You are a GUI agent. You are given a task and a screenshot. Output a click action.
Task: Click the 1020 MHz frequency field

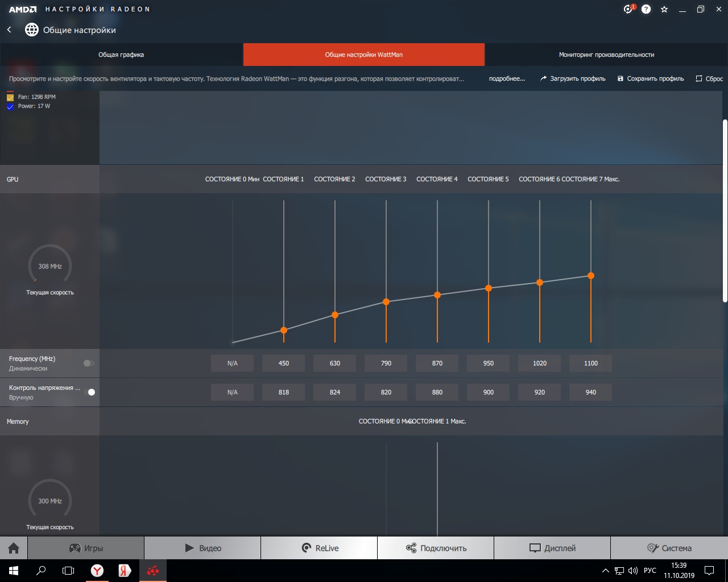540,363
